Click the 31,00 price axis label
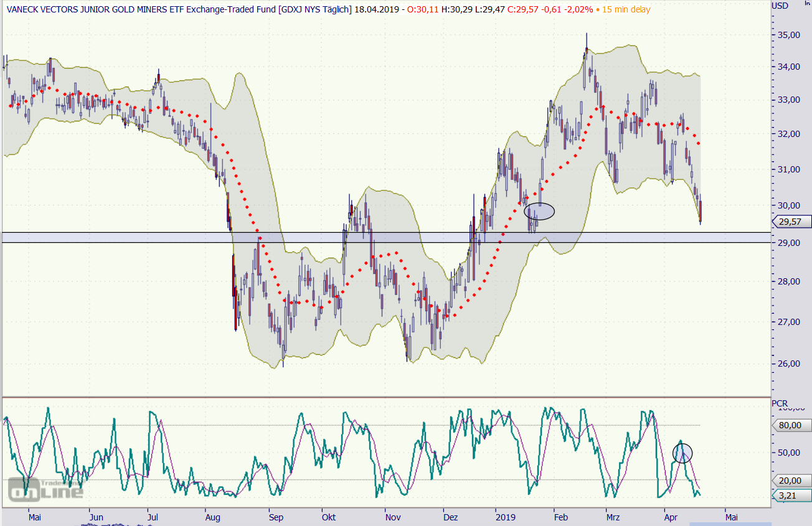The height and width of the screenshot is (526, 812). pyautogui.click(x=788, y=169)
